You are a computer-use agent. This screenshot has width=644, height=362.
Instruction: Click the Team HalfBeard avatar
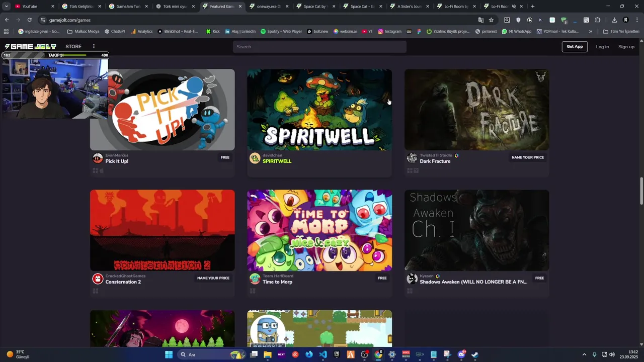(255, 279)
